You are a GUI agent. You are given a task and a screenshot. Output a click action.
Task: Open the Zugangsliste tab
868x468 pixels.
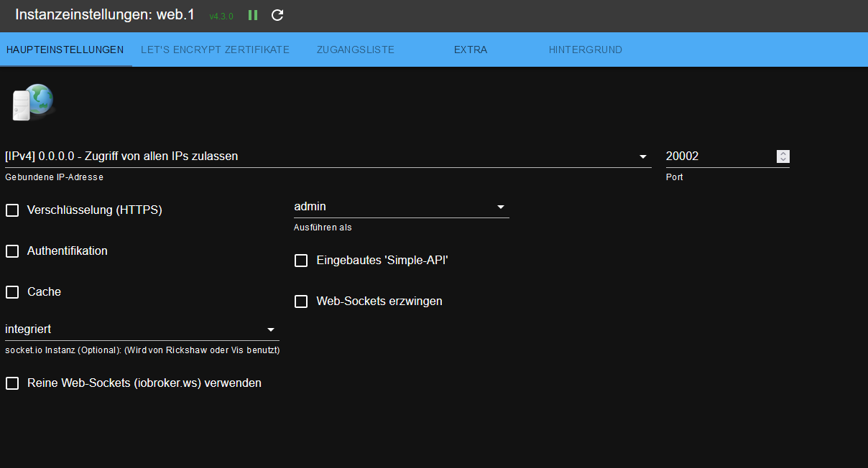(x=356, y=50)
